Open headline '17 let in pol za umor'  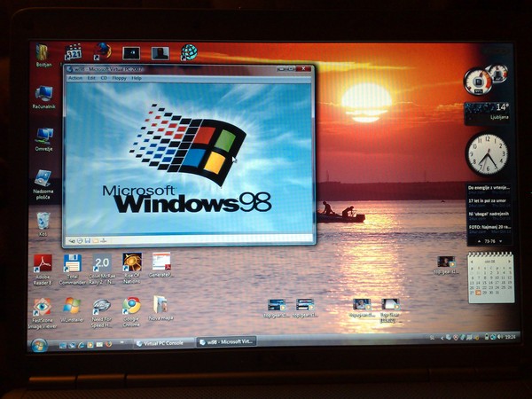(x=489, y=202)
